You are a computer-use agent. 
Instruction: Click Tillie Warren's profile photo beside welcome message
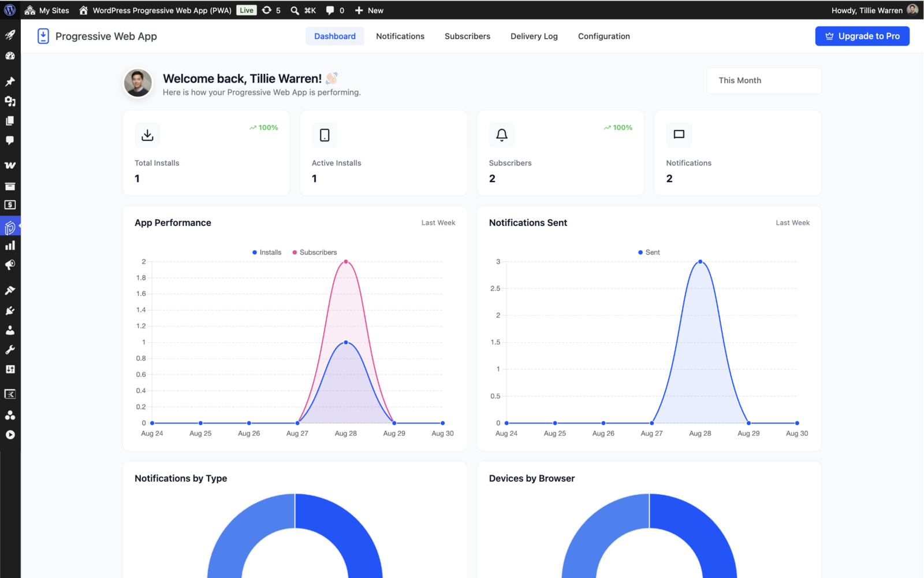[138, 83]
